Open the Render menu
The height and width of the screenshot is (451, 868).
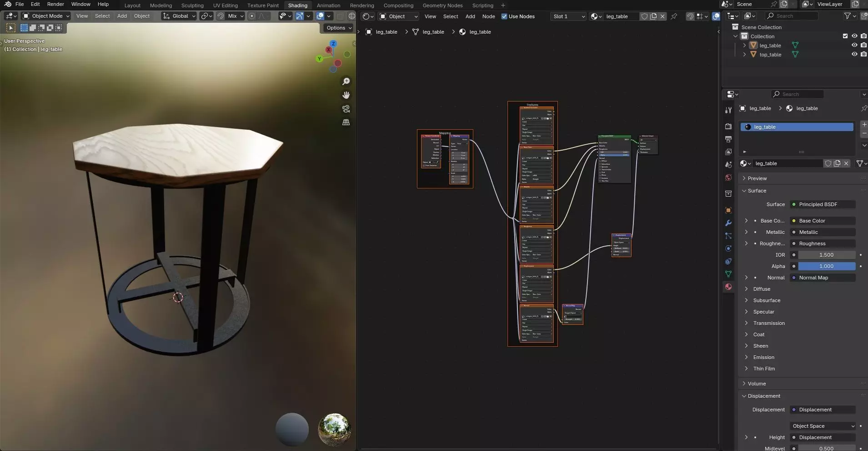[x=55, y=4]
